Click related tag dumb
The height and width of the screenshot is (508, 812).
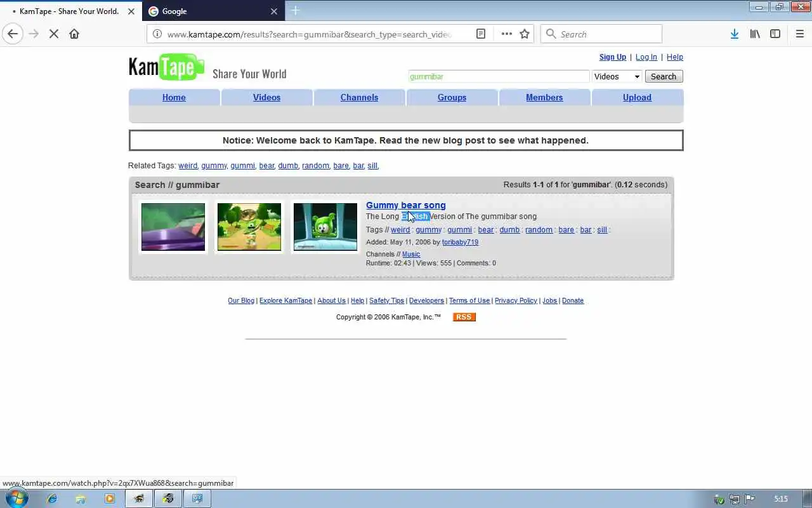tap(287, 166)
